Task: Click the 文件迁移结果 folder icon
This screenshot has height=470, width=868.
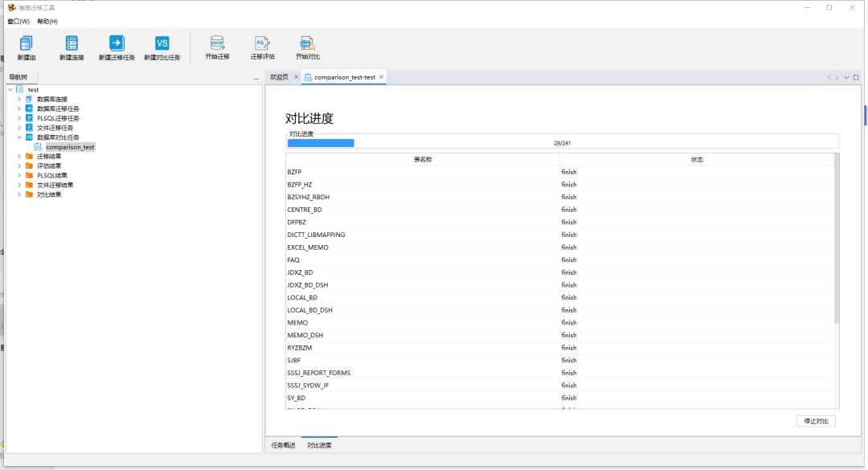Action: (29, 185)
